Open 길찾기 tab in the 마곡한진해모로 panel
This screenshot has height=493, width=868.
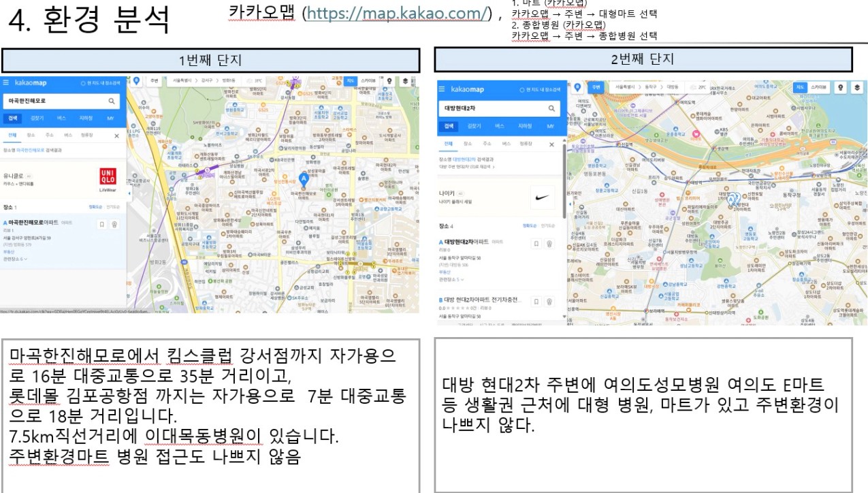tap(37, 118)
